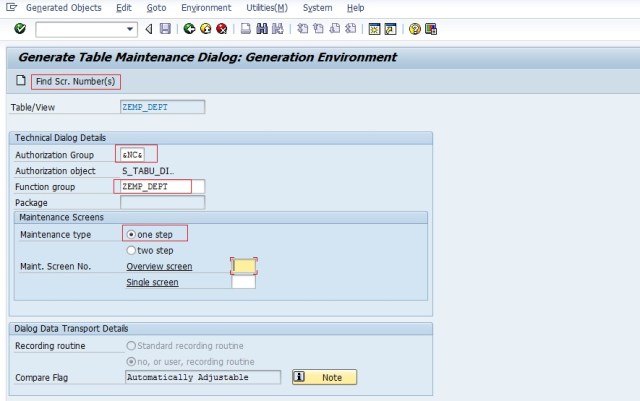Screen dimensions: 640x401
Task: Open the Utilities(M) menu
Action: [x=267, y=8]
